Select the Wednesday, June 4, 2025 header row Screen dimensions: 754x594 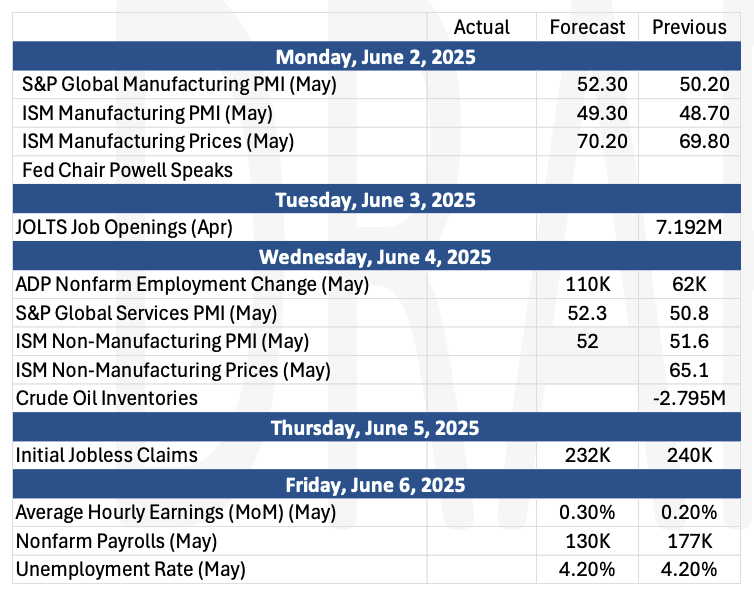(x=377, y=256)
